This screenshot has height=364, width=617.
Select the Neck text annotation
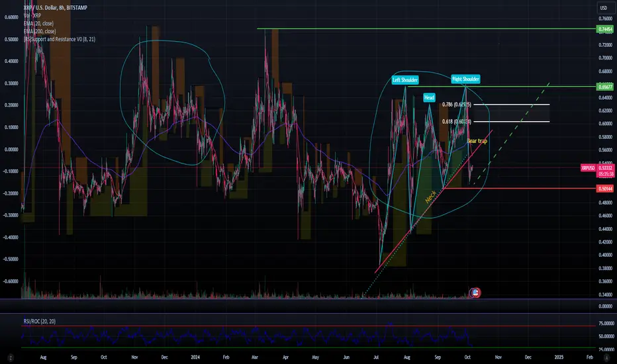430,197
